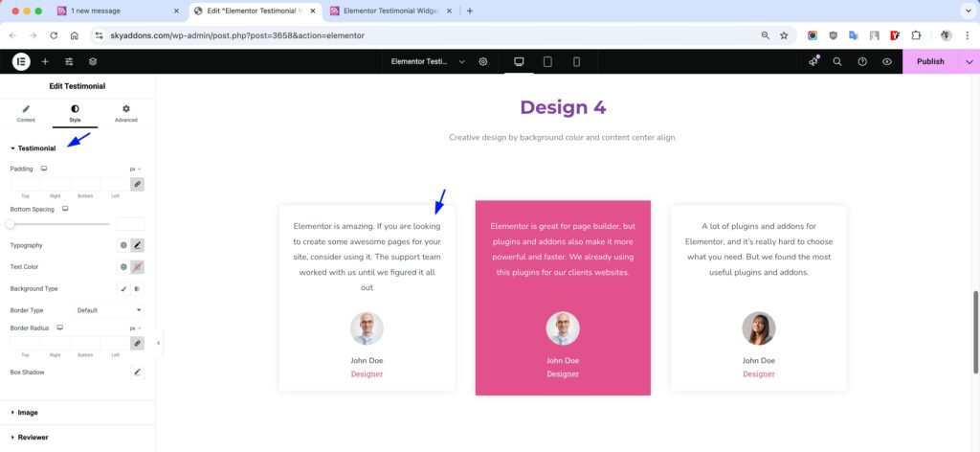Open Site Settings sliders icon
This screenshot has width=980, height=452.
pos(69,61)
